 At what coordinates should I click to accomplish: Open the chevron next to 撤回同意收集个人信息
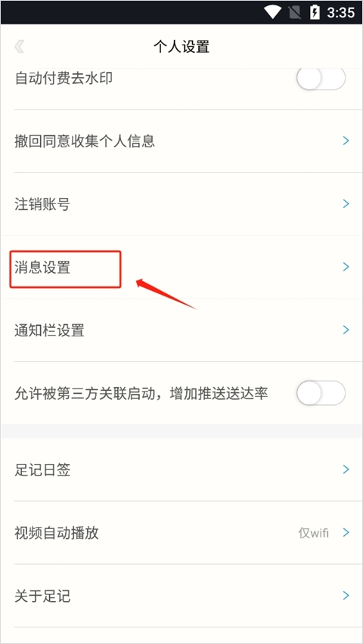(346, 141)
